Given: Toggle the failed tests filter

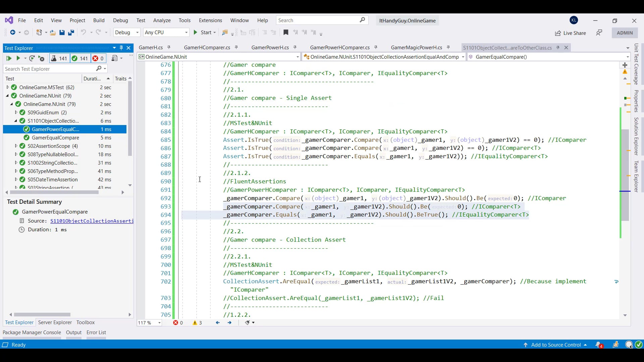Looking at the screenshot, I should pos(98,58).
